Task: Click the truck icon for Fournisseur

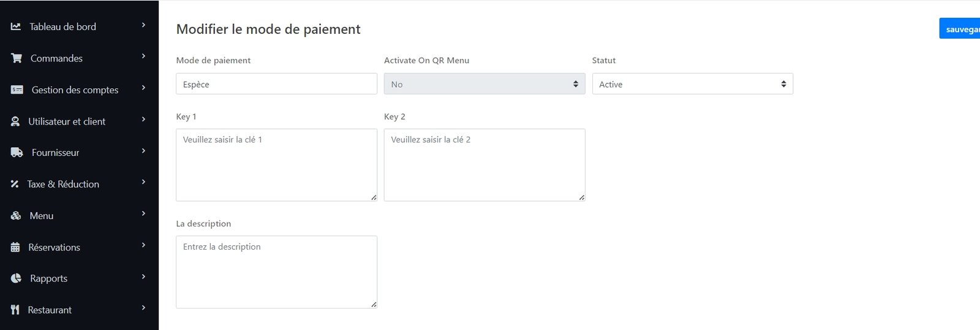Action: click(x=17, y=153)
